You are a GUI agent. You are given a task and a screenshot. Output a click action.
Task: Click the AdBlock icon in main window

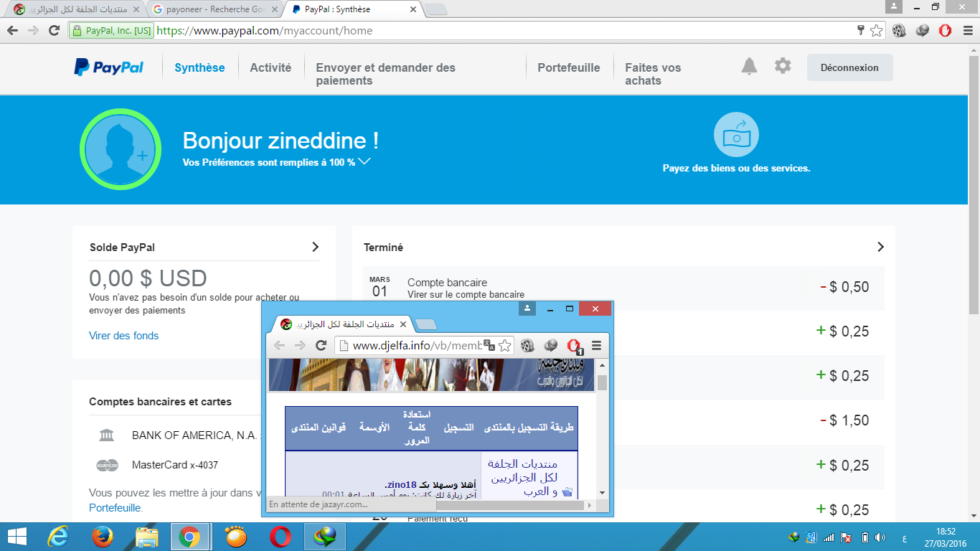[x=946, y=30]
